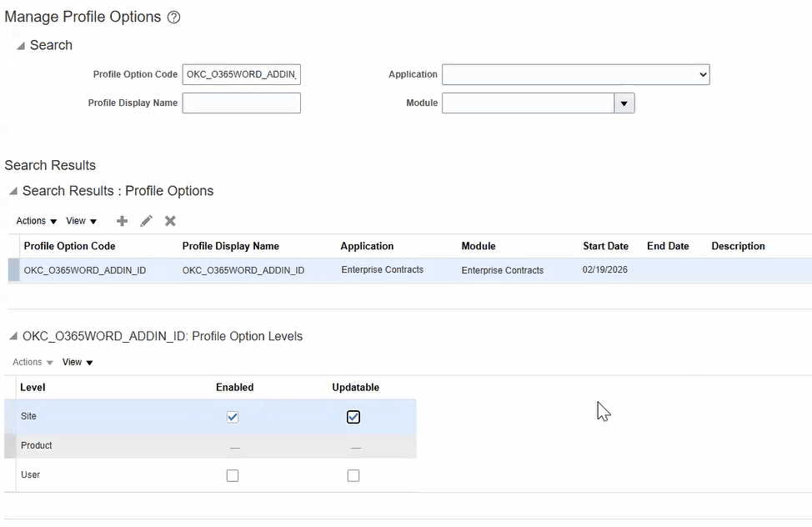Select the Product level row
The width and height of the screenshot is (812, 527).
(x=210, y=446)
